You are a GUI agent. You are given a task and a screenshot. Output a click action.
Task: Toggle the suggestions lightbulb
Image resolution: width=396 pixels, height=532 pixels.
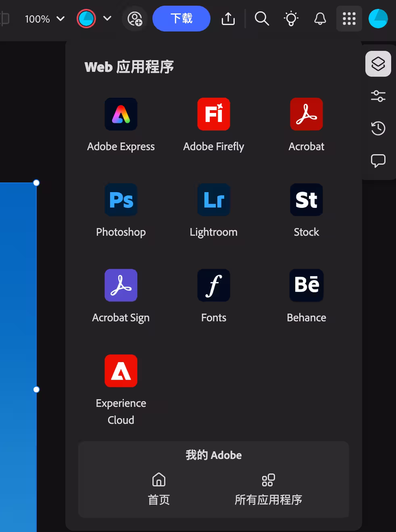tap(291, 19)
